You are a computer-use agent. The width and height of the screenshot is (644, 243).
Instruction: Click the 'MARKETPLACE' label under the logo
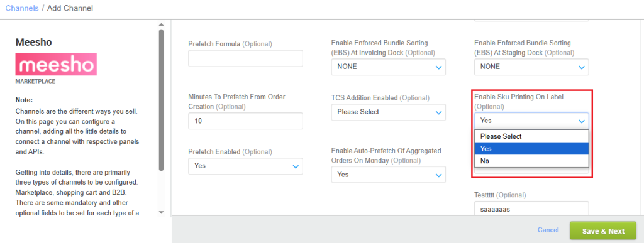[35, 82]
